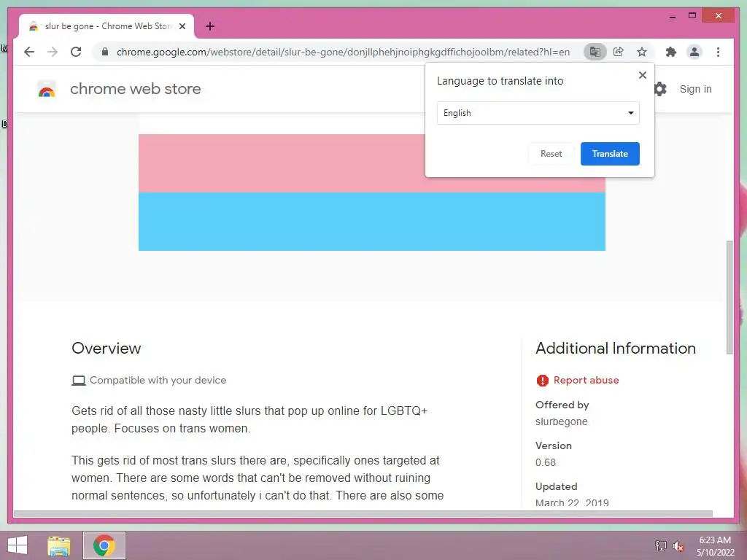
Task: Click Sign in link
Action: click(x=695, y=89)
